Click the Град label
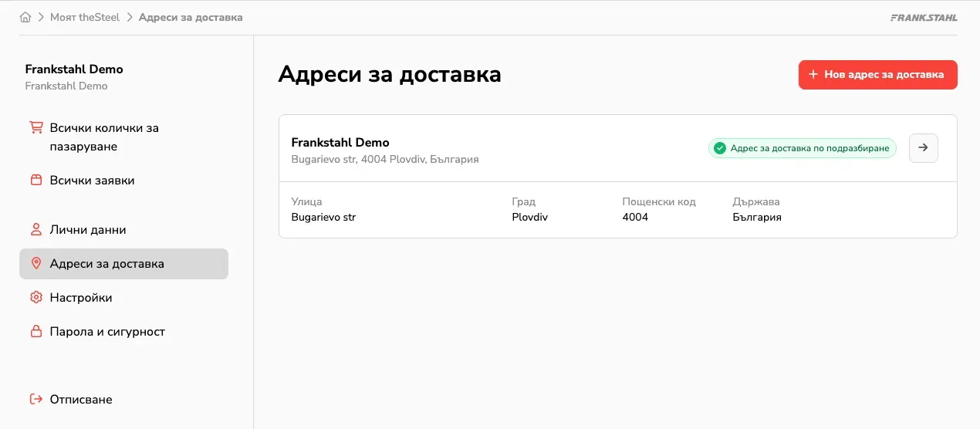This screenshot has width=980, height=429. (x=523, y=202)
